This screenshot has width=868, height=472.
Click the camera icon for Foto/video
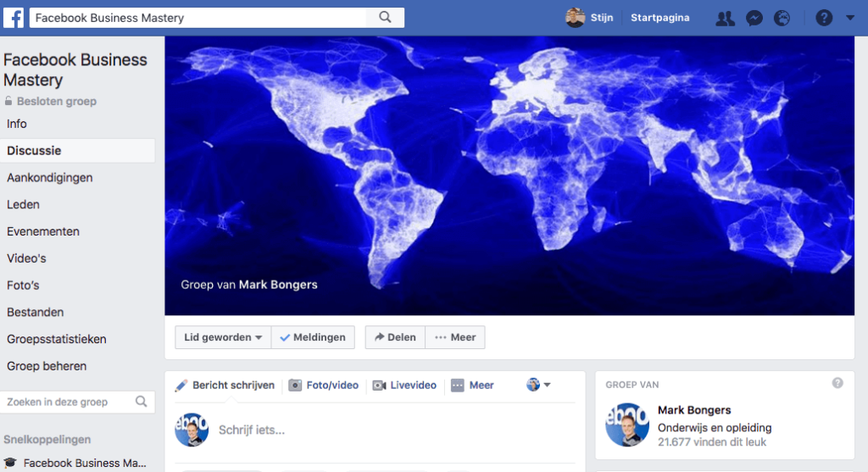pos(295,385)
